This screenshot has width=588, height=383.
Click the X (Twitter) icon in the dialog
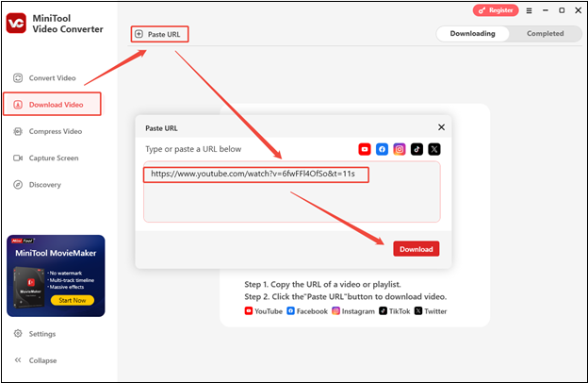point(434,149)
